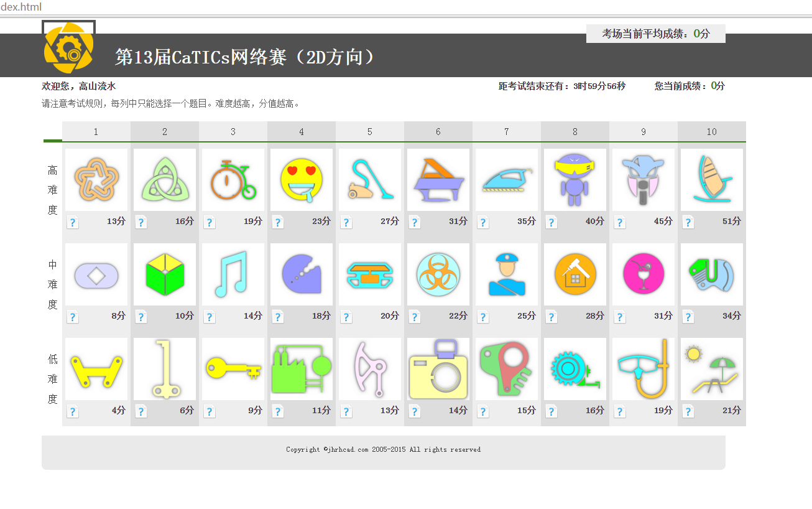Select column 5 header

(370, 132)
